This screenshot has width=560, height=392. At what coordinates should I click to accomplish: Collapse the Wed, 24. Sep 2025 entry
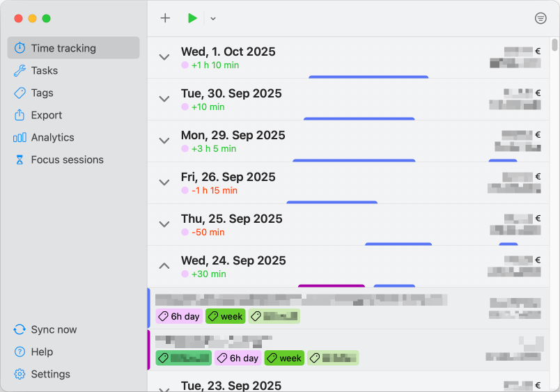point(164,266)
